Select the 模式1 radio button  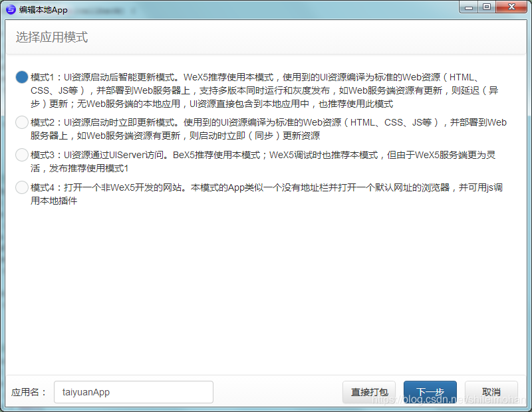pyautogui.click(x=22, y=77)
